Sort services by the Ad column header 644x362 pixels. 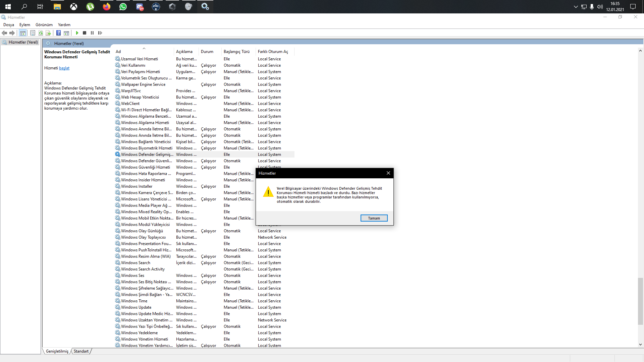coord(118,52)
